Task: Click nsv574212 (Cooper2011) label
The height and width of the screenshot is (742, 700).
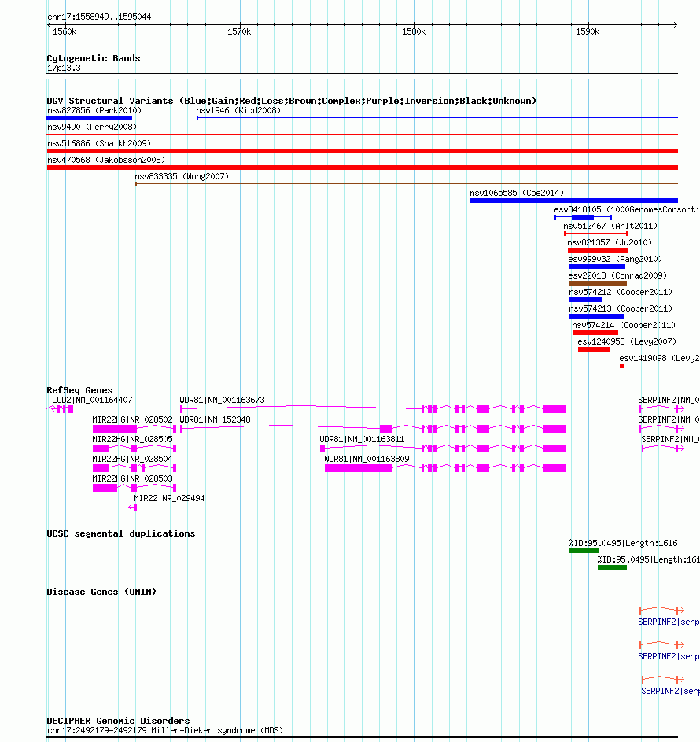Action: tap(621, 293)
